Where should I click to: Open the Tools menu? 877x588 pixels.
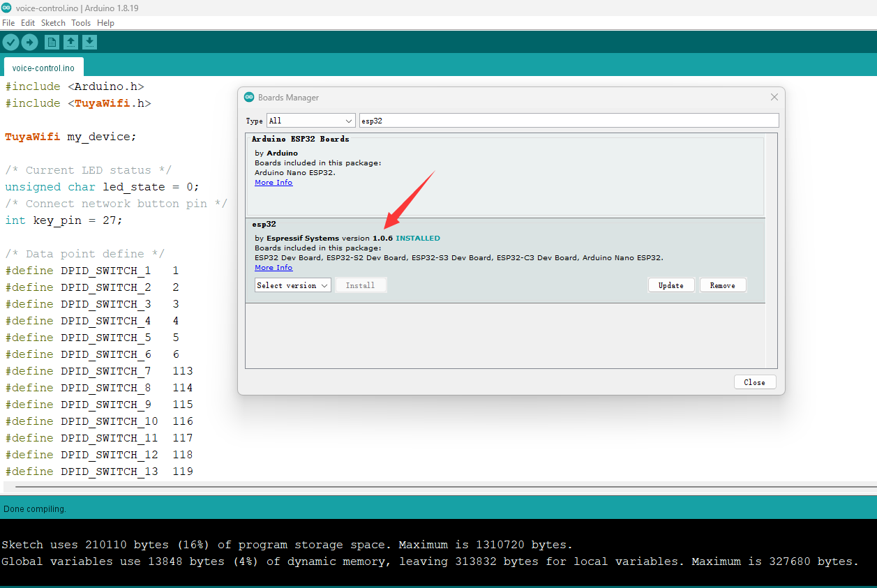(x=81, y=23)
